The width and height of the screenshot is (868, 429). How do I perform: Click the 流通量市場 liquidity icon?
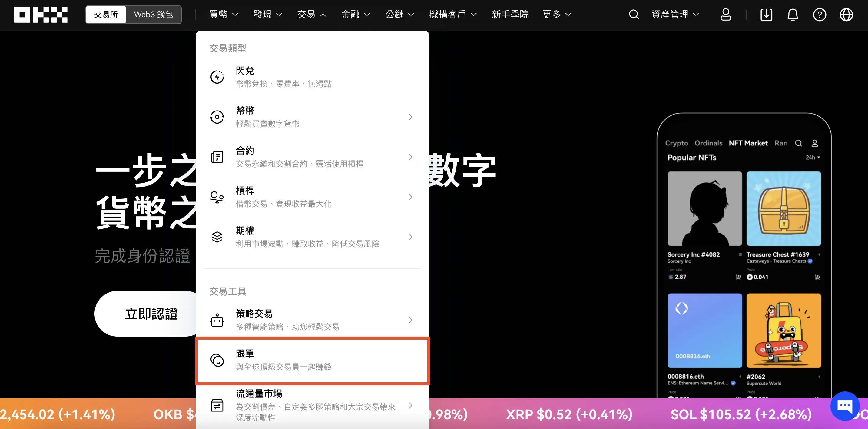coord(217,405)
